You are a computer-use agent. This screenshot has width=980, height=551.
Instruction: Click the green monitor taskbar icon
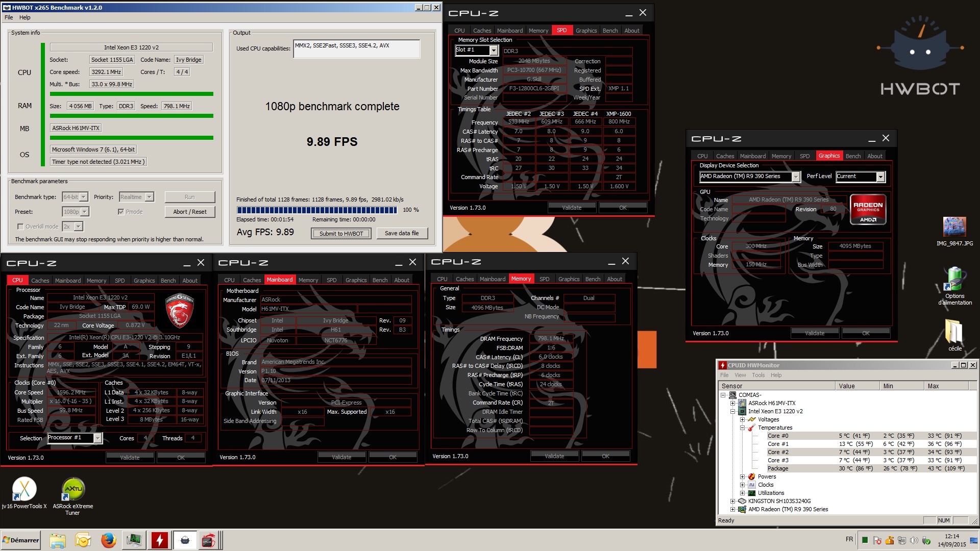[x=134, y=540]
